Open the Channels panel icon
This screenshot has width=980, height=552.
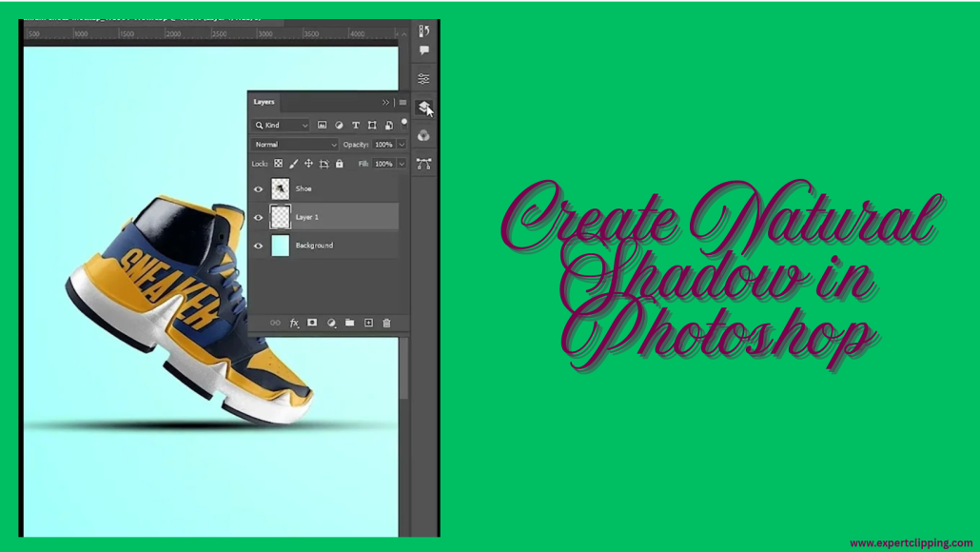click(x=423, y=136)
